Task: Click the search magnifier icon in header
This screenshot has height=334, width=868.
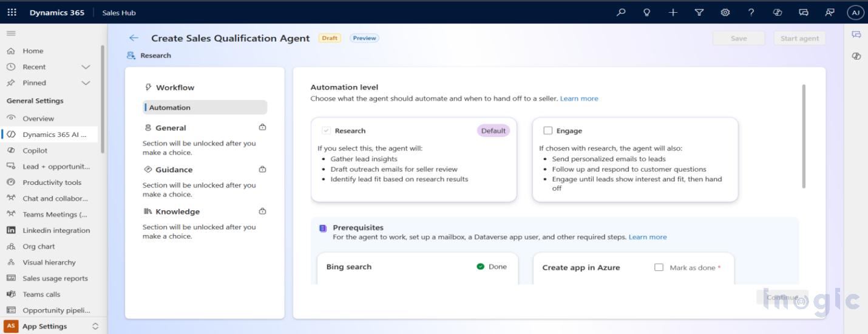Action: pyautogui.click(x=621, y=12)
